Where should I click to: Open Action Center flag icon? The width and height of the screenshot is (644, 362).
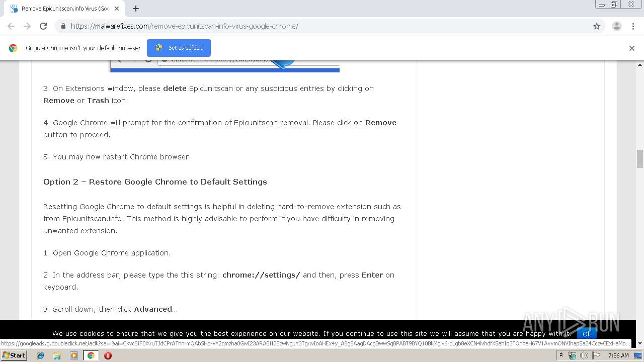pyautogui.click(x=596, y=355)
